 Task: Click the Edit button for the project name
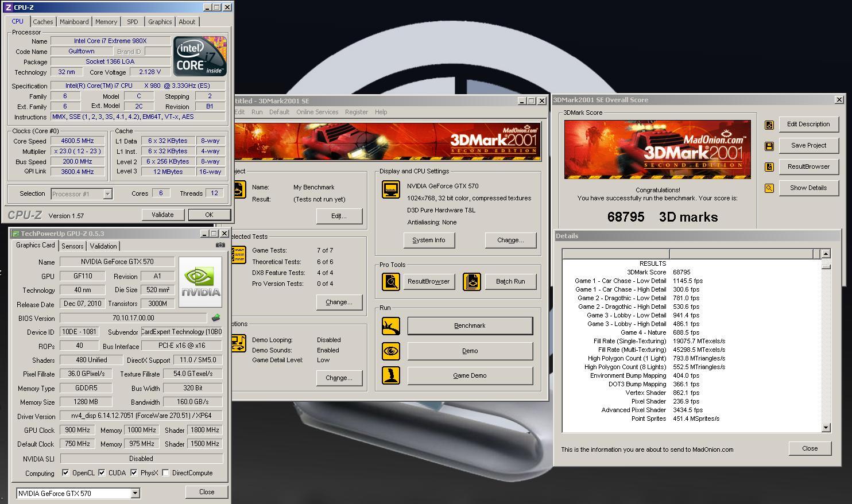coord(339,216)
